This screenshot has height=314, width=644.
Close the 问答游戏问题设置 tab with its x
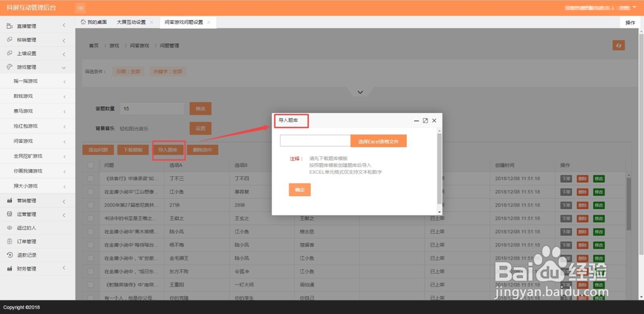(209, 22)
